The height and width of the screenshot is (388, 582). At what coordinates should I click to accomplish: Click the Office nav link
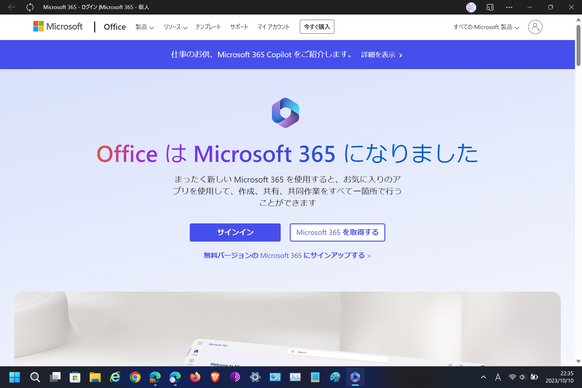click(115, 27)
